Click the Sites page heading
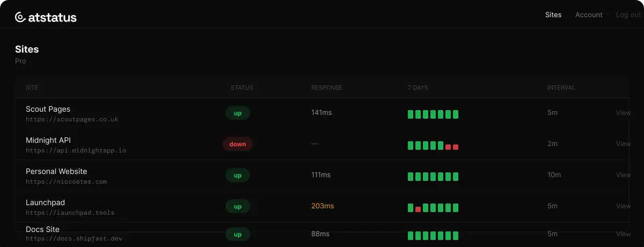The height and width of the screenshot is (247, 644). tap(27, 49)
